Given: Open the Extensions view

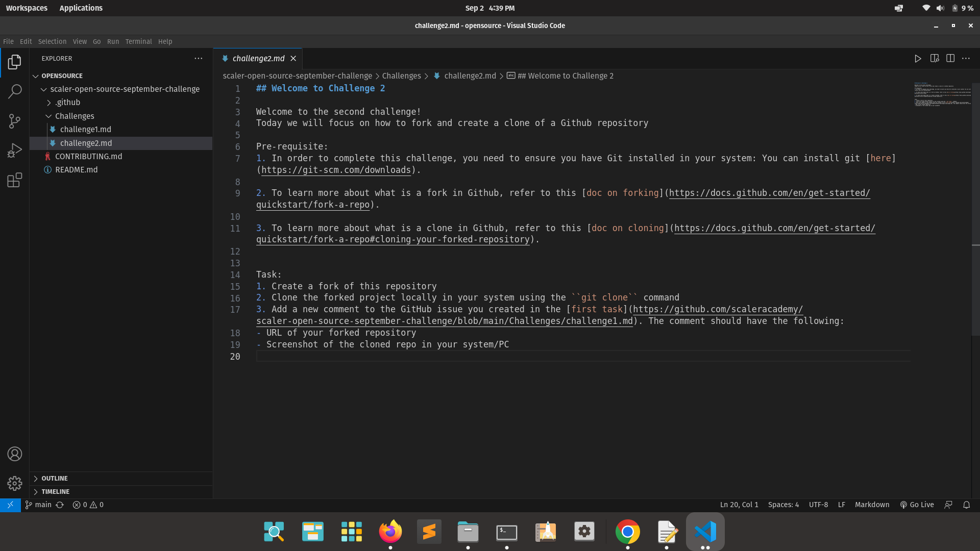Looking at the screenshot, I should pyautogui.click(x=15, y=180).
